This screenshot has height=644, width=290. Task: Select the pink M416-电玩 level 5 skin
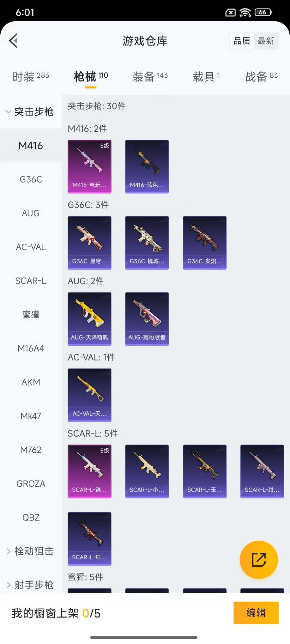click(89, 166)
